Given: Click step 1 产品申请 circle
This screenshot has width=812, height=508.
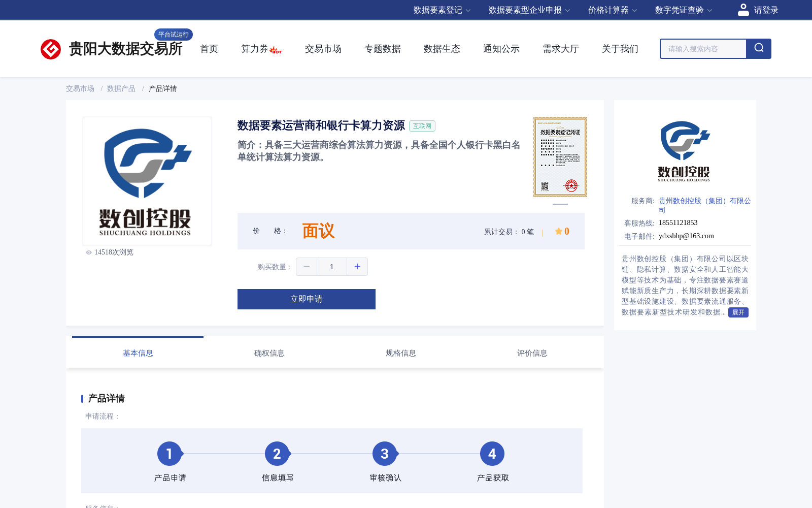Looking at the screenshot, I should coord(170,454).
